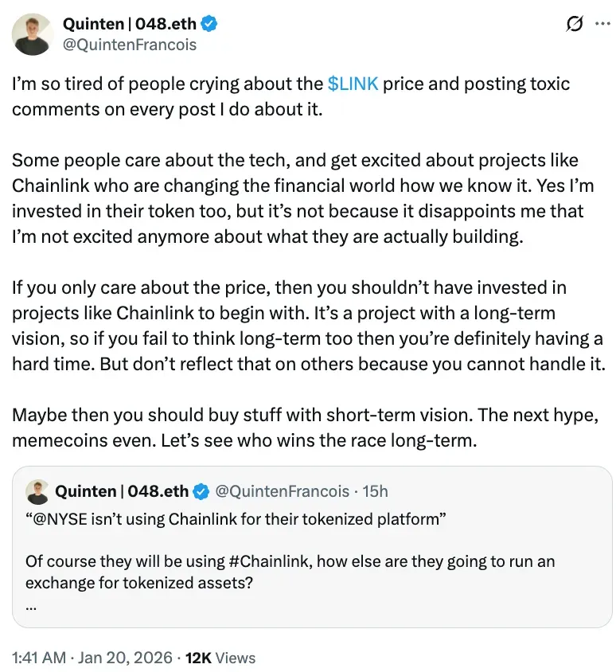Click the paragraph starting "Maybe then you should buy"
Viewport: 616px width, 672px height.
pos(306,428)
